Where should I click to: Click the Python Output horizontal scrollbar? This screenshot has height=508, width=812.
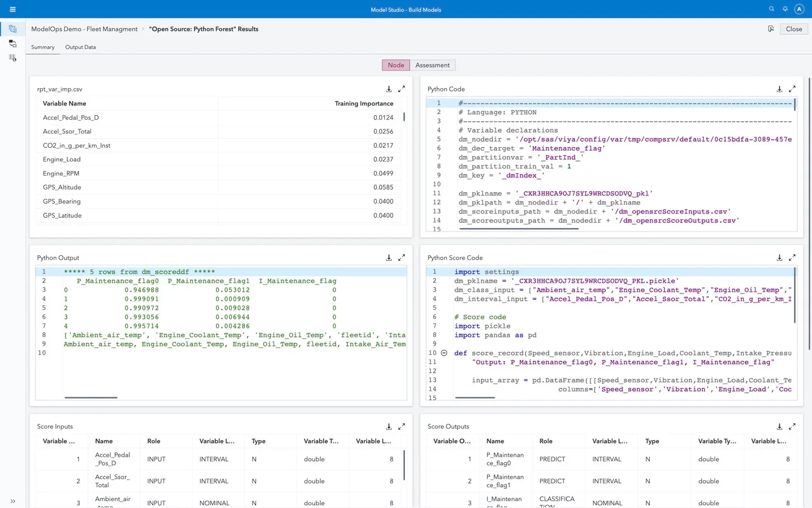click(x=91, y=397)
